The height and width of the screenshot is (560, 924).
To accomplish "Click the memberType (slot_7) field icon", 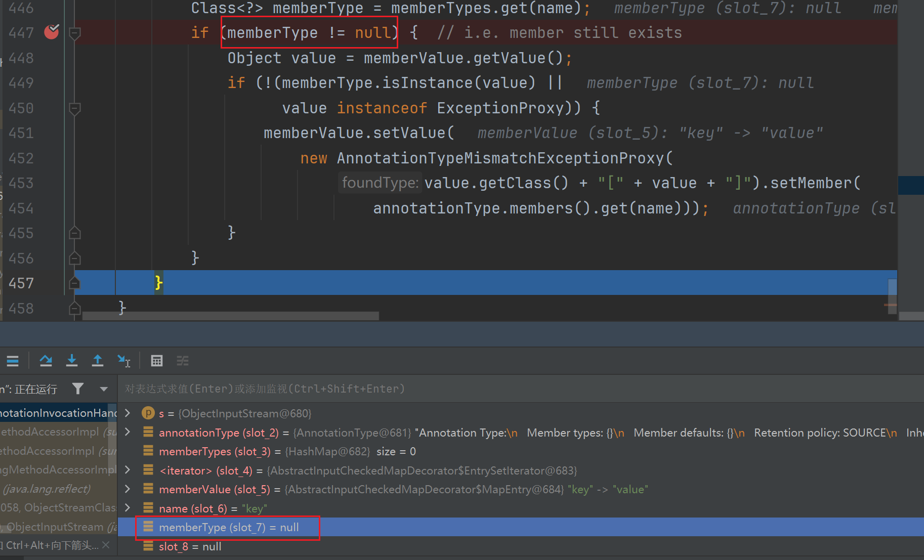I will coord(148,527).
